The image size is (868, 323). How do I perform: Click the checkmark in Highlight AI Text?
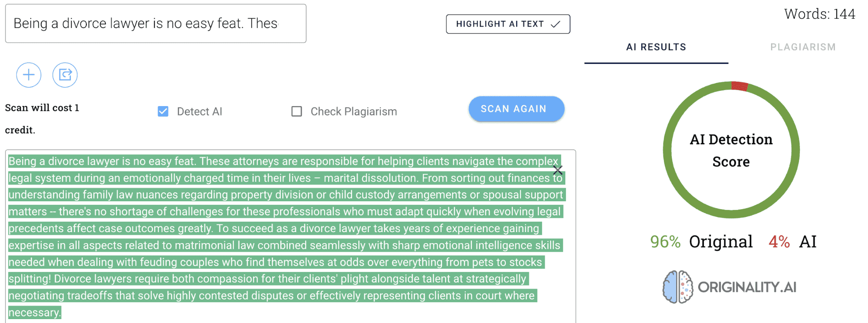tap(555, 24)
